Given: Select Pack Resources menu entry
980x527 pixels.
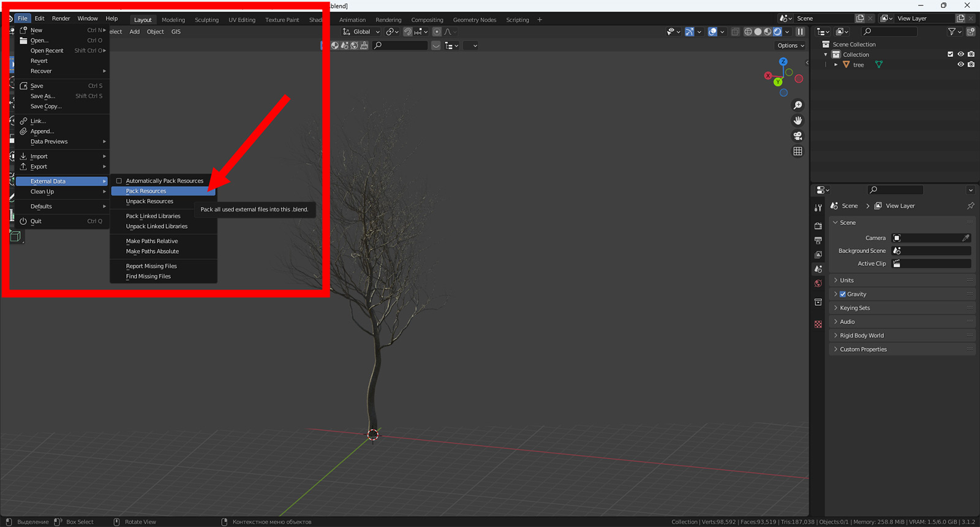Looking at the screenshot, I should pos(146,191).
